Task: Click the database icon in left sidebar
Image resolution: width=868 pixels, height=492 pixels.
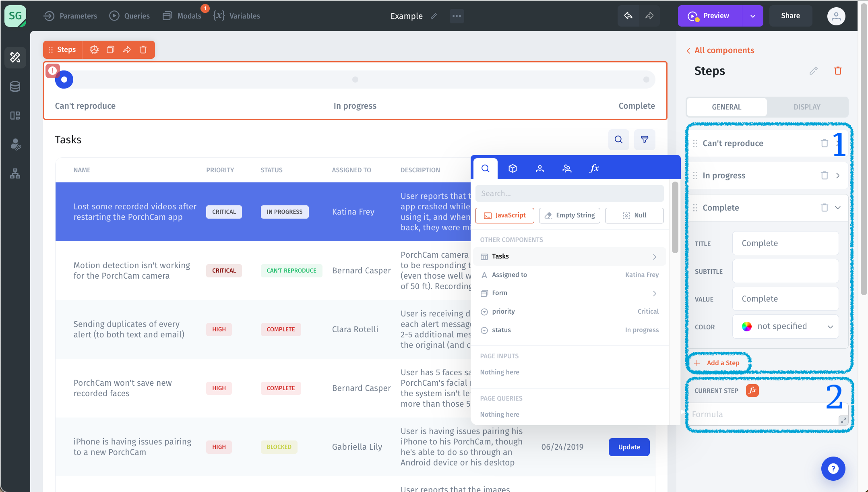Action: (15, 87)
